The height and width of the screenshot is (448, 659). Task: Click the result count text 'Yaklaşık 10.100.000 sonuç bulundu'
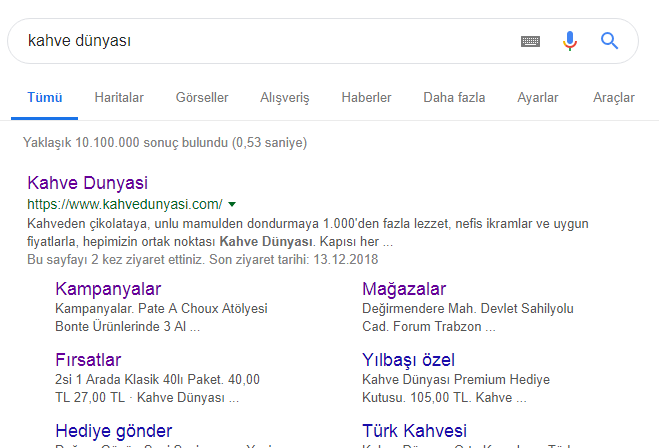(x=125, y=143)
